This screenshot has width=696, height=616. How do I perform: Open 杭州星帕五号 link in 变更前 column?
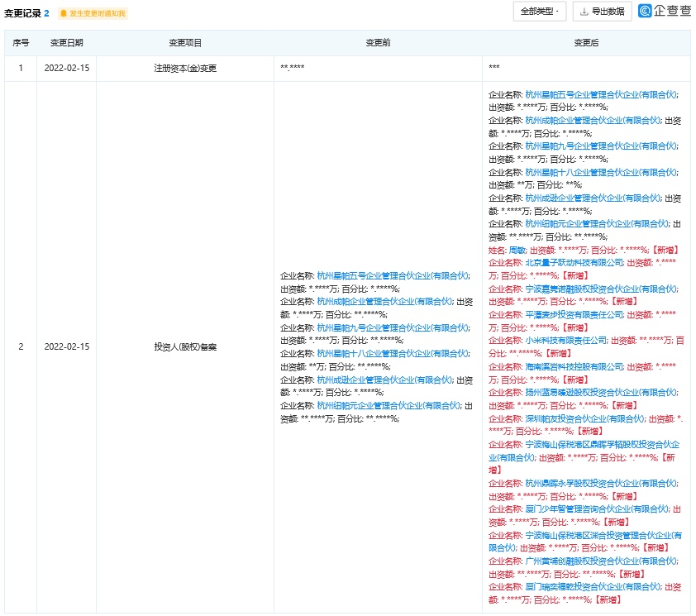[x=393, y=275]
